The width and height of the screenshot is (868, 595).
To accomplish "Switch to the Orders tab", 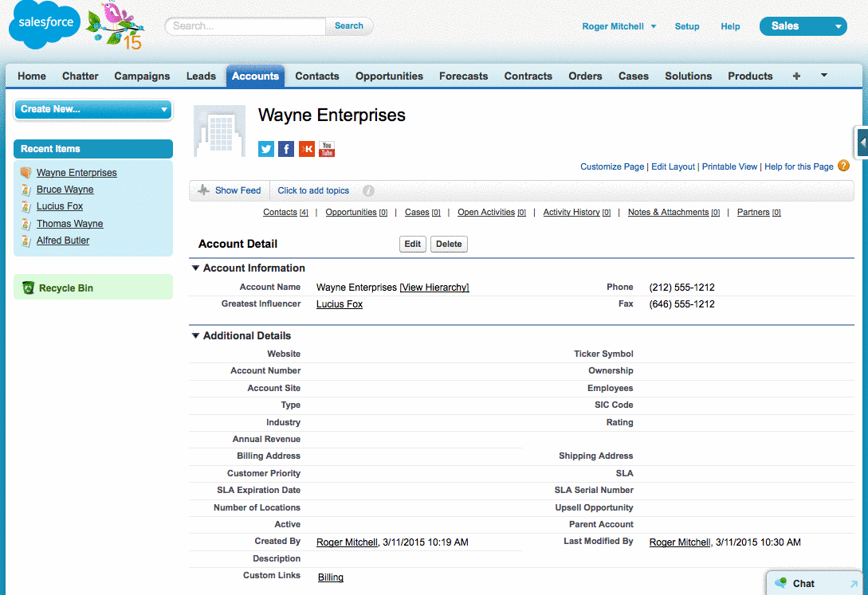I will pyautogui.click(x=585, y=76).
